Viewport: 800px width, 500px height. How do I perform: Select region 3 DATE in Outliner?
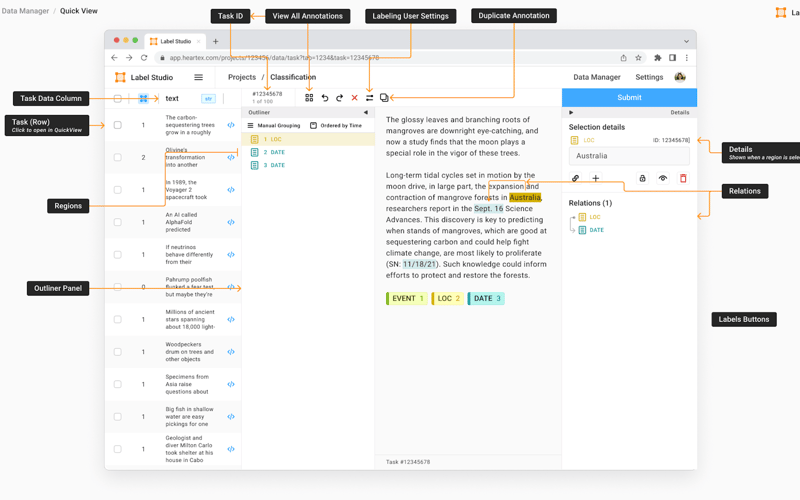[308, 165]
